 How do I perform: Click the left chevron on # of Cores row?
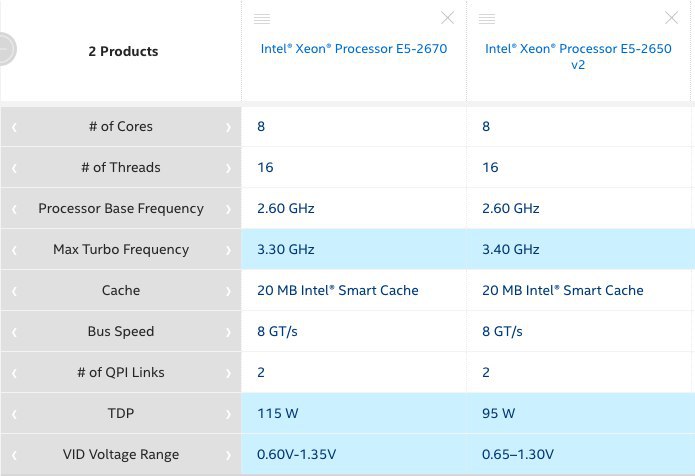pos(14,128)
